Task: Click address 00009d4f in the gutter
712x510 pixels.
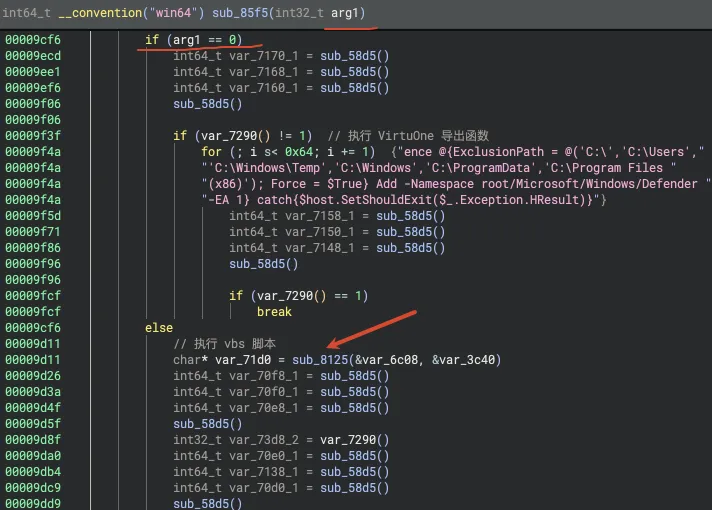Action: click(33, 407)
